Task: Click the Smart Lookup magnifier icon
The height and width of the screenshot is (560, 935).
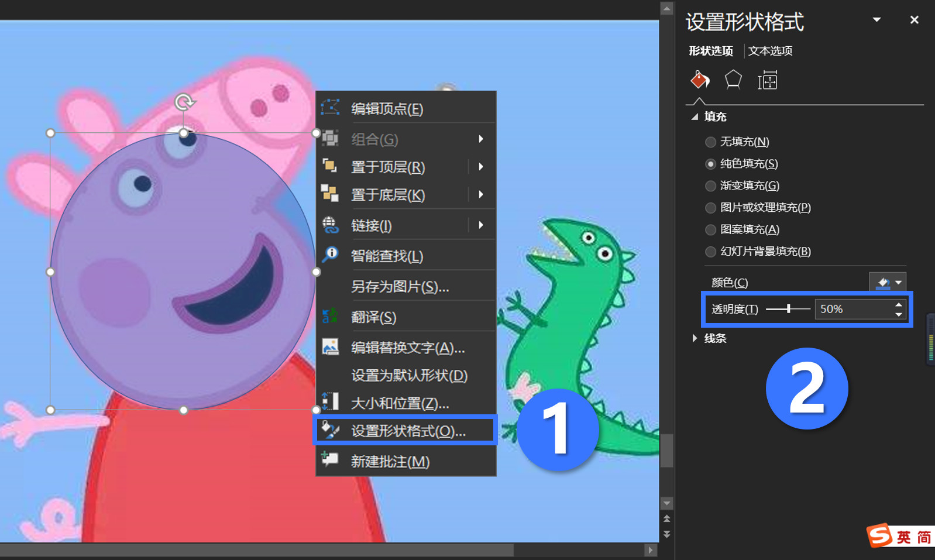Action: click(x=330, y=255)
